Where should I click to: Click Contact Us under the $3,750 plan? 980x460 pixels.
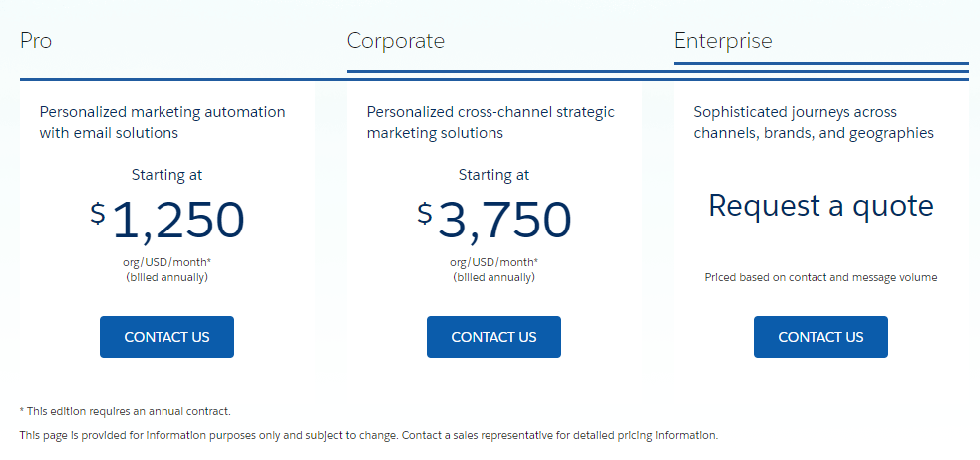(493, 337)
